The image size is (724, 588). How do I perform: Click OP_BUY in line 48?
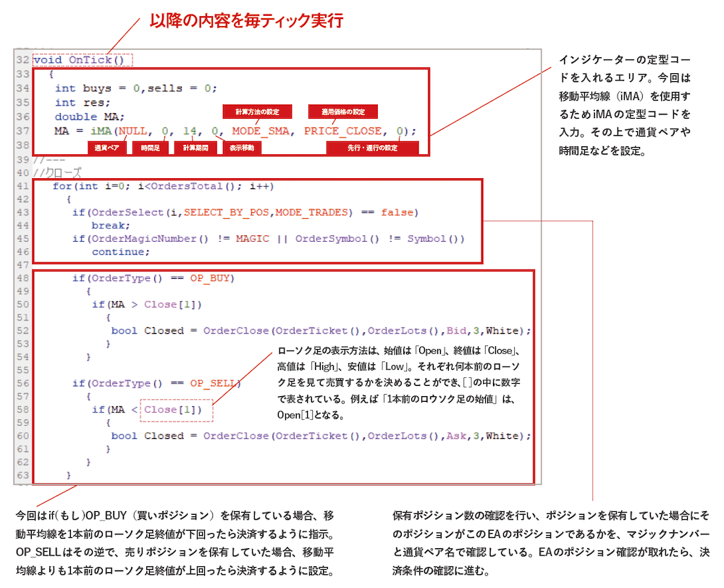pos(212,278)
